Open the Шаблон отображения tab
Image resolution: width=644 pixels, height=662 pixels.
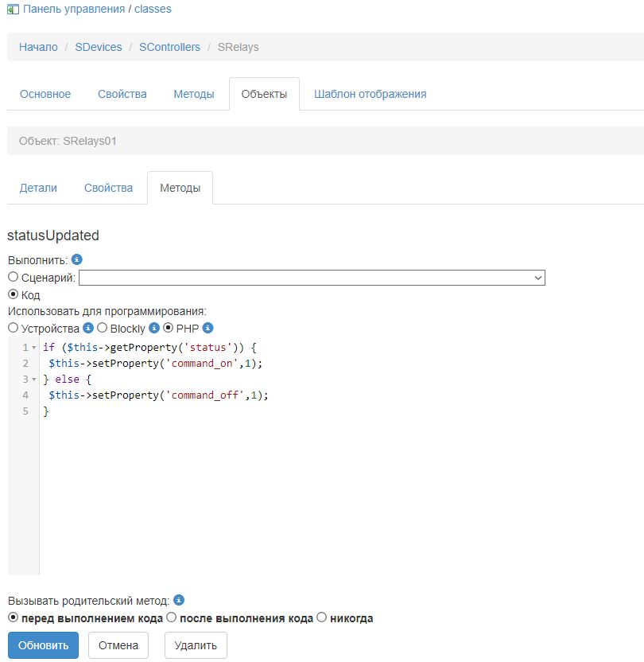tap(370, 94)
